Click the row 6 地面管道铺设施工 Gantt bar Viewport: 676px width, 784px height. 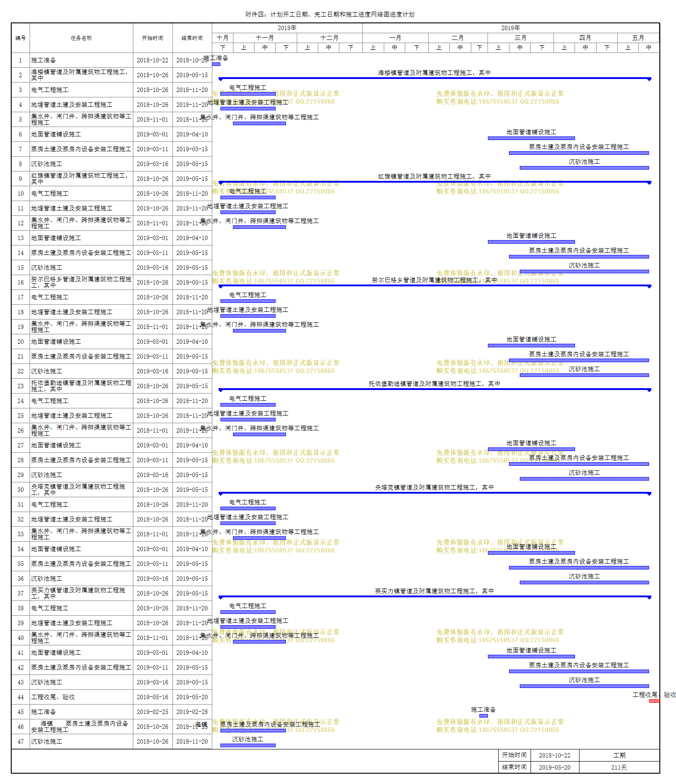click(531, 138)
